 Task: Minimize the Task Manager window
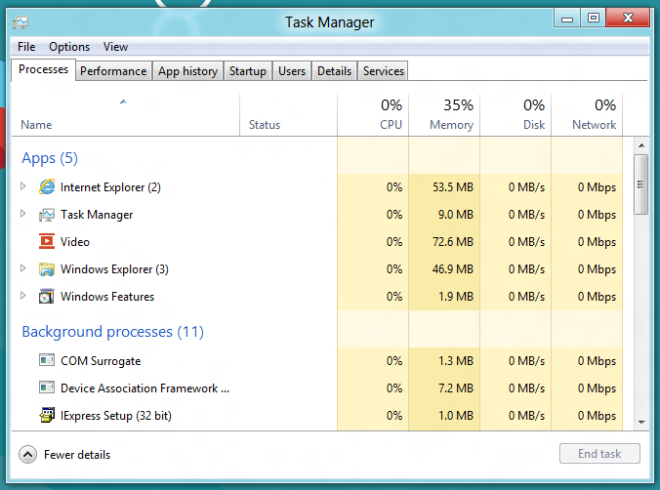[567, 18]
